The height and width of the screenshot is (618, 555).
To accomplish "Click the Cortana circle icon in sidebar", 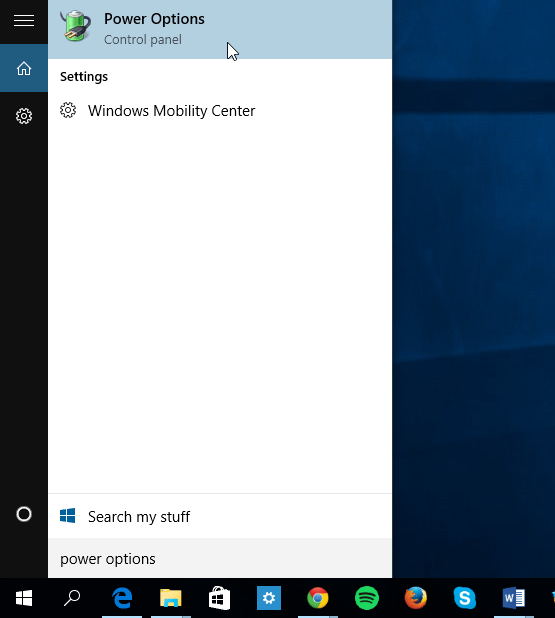I will (24, 514).
